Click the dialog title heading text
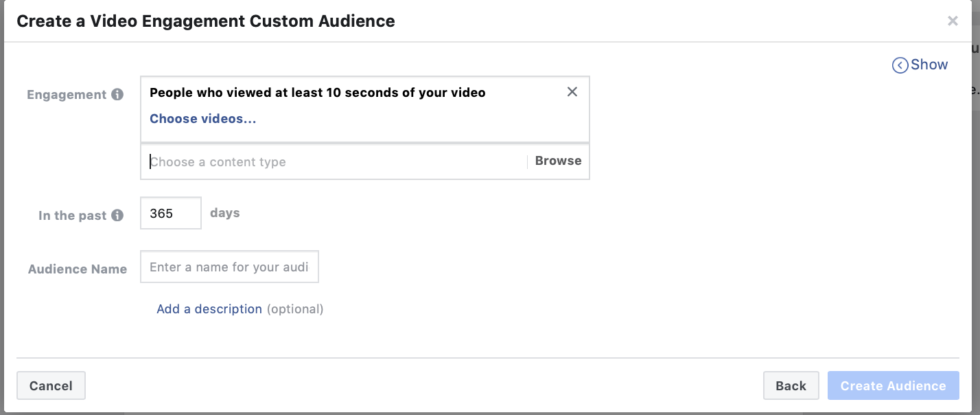 pos(206,21)
